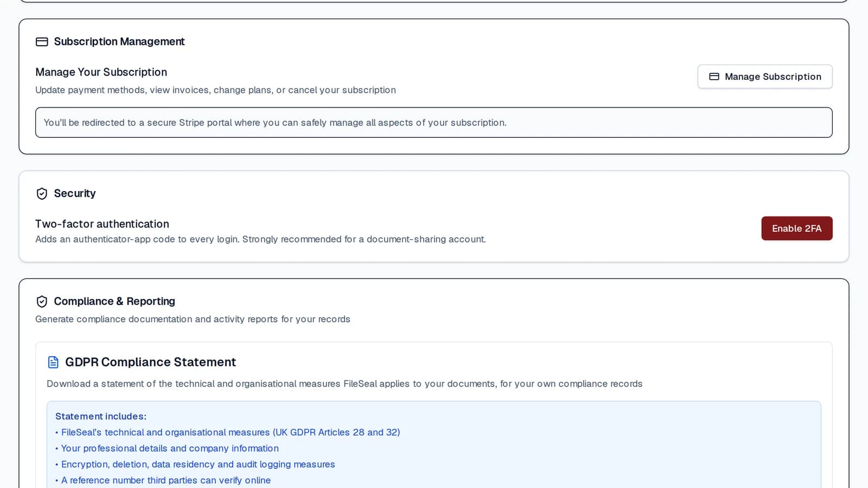Click the 'Statement includes:' label
The image size is (868, 488).
coord(101,416)
